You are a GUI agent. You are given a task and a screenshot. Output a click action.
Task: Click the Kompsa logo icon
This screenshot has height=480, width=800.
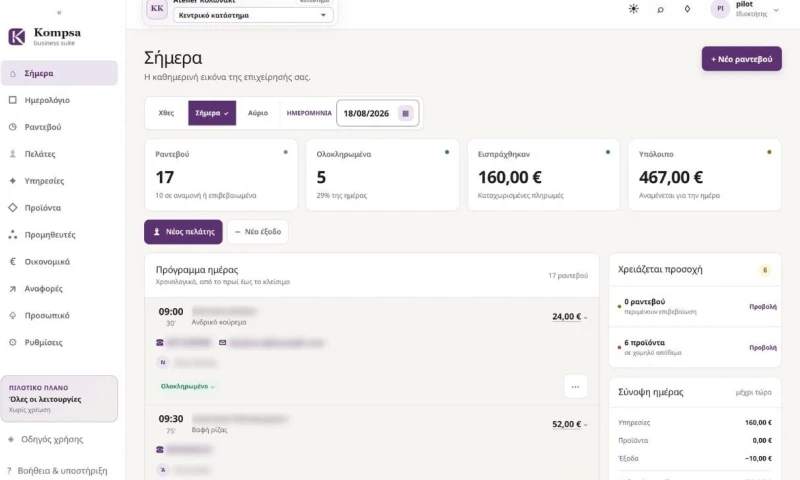[x=16, y=37]
